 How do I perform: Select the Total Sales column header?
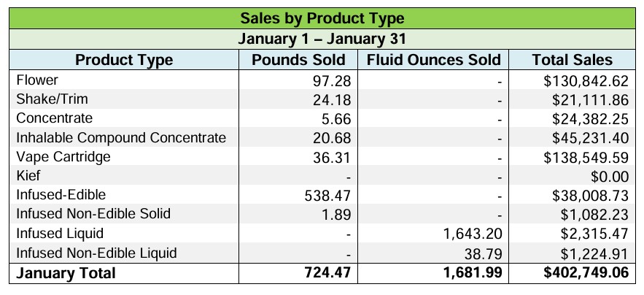click(572, 60)
